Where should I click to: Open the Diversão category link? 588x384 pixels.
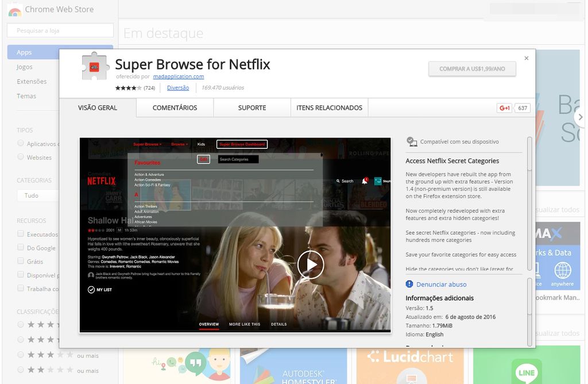pyautogui.click(x=178, y=88)
